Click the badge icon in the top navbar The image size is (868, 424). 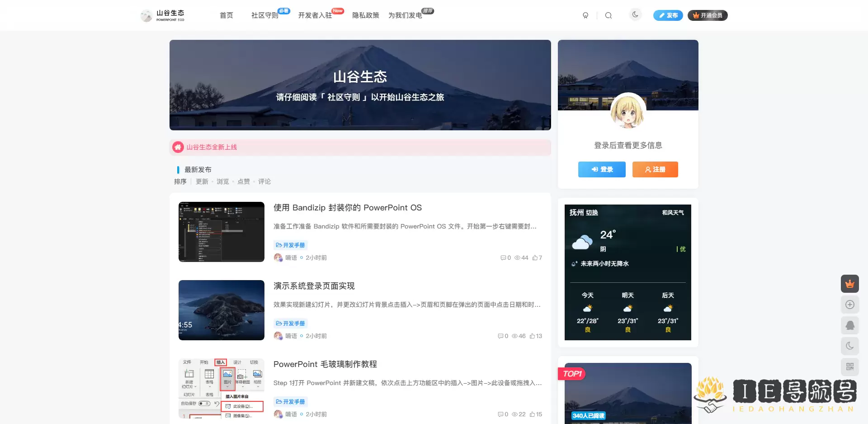[x=585, y=15]
